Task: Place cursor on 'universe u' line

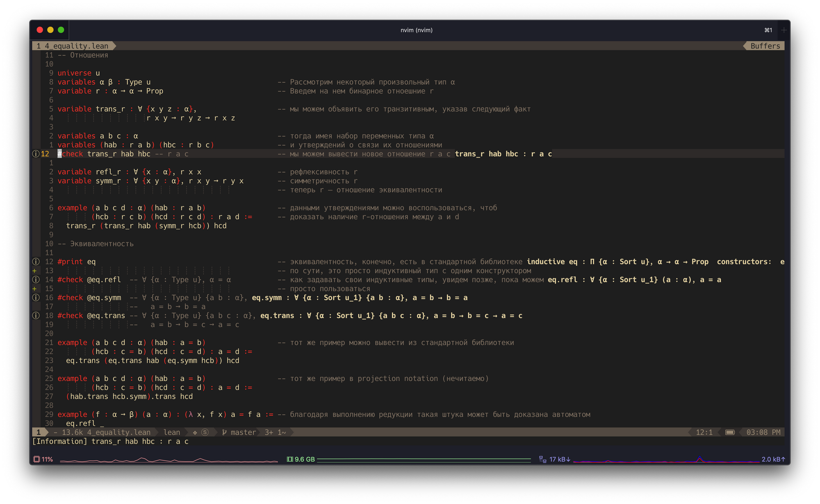Action: [x=78, y=73]
